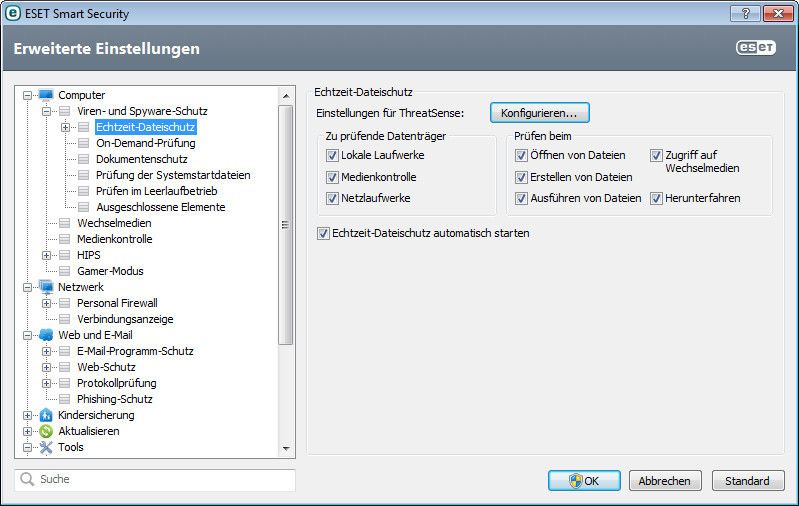Click the Netzwerk network icon
The image size is (799, 506).
[x=46, y=287]
